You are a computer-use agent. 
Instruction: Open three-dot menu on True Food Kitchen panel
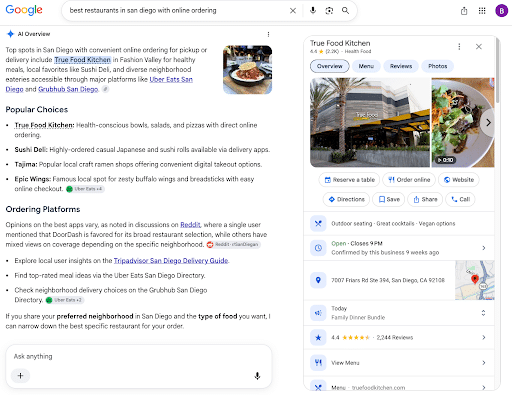459,47
